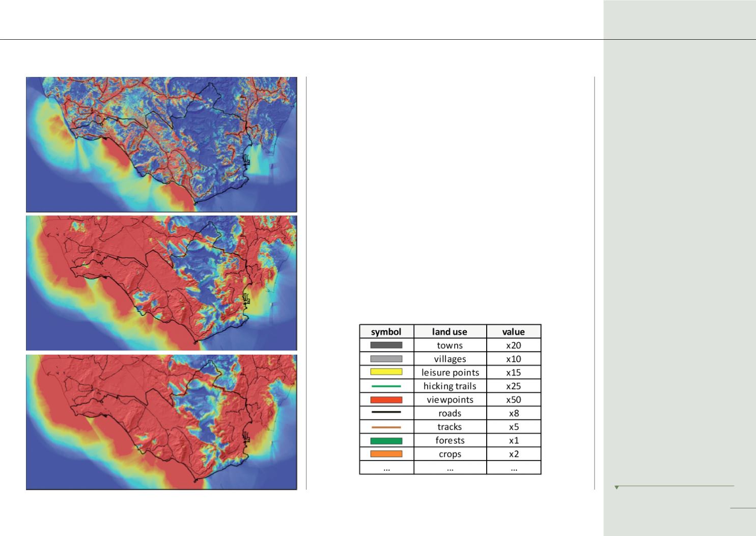Click the 'x25' value cell
The height and width of the screenshot is (536, 756).
point(514,386)
